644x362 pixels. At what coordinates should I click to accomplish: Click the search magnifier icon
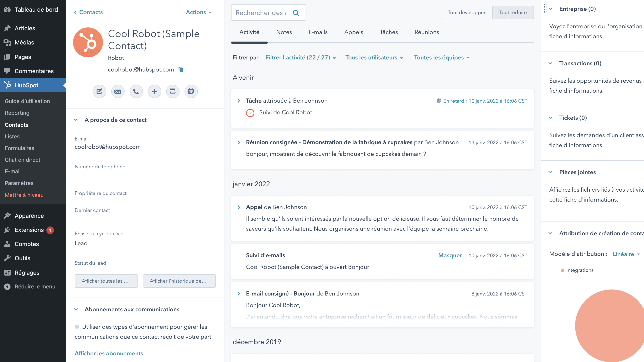(296, 13)
